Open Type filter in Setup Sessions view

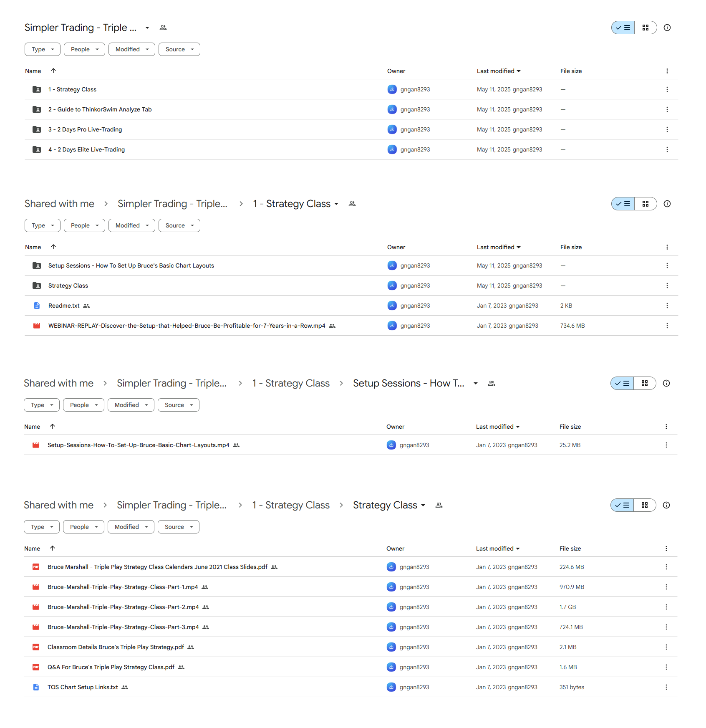[42, 405]
